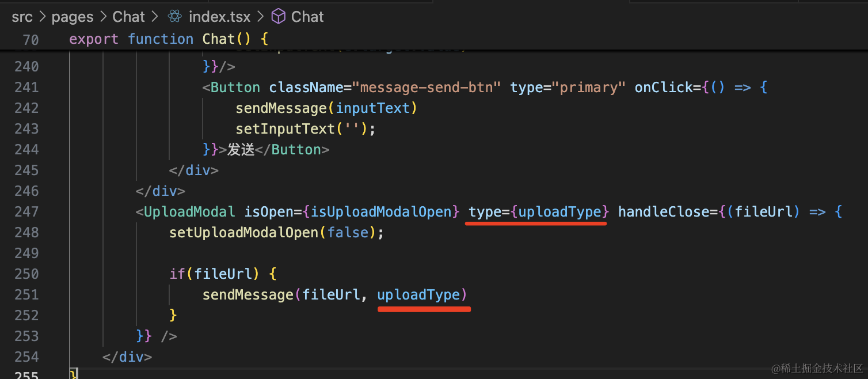Click the message-send-btn className string
The width and height of the screenshot is (868, 379).
coord(427,88)
